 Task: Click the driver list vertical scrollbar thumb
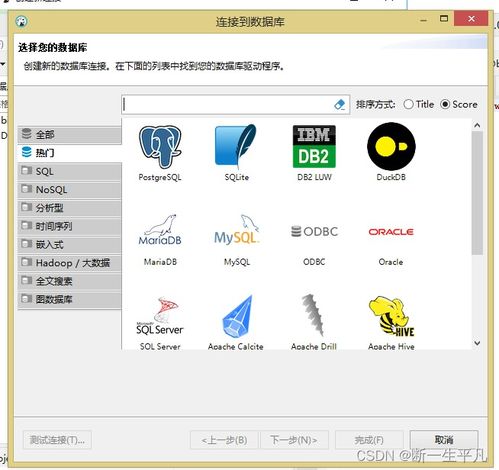[x=477, y=193]
